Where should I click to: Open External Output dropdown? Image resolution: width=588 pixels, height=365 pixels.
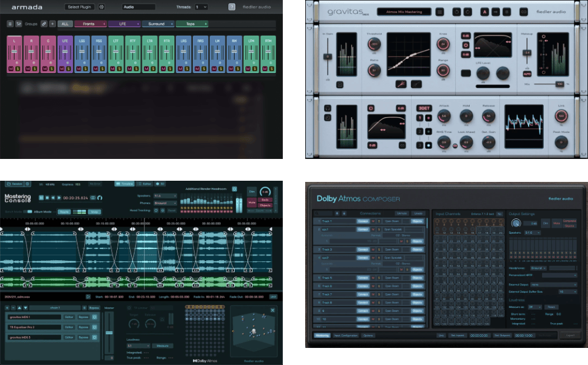[x=553, y=285]
